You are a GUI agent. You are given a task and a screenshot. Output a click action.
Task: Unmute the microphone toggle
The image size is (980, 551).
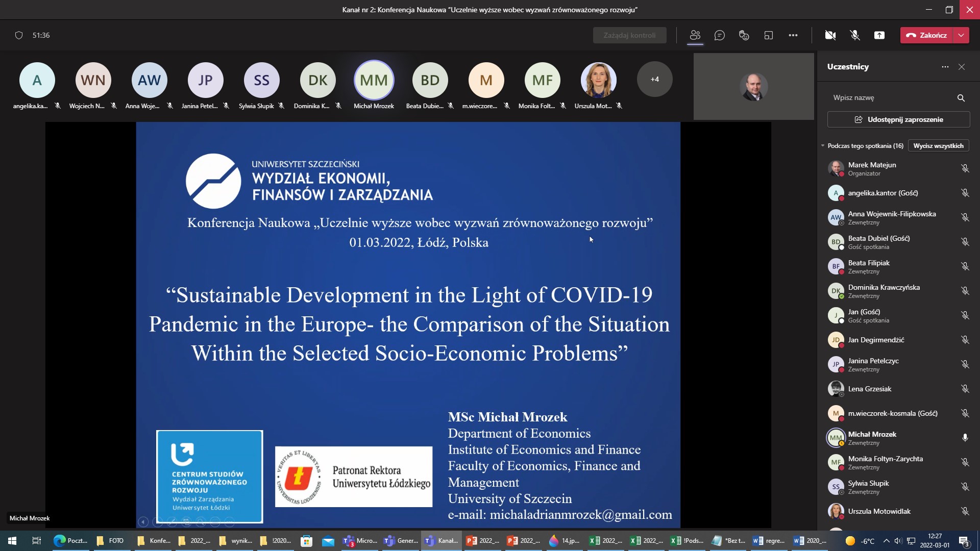coord(854,35)
